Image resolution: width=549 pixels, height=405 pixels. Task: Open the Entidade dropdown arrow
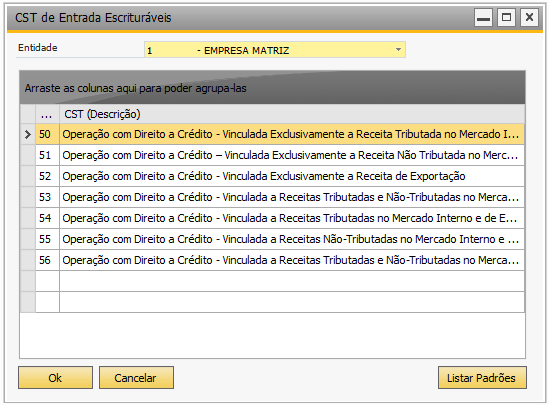(x=398, y=50)
